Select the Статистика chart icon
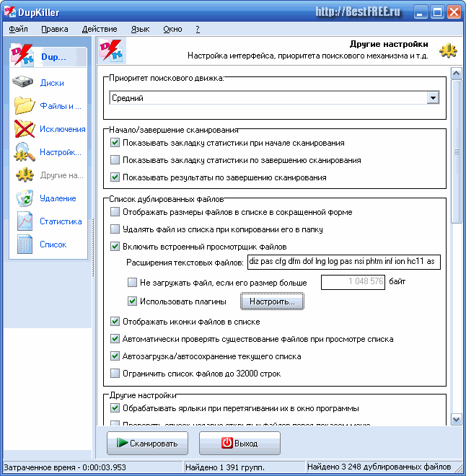Viewport: 466px width, 476px height. click(x=25, y=221)
